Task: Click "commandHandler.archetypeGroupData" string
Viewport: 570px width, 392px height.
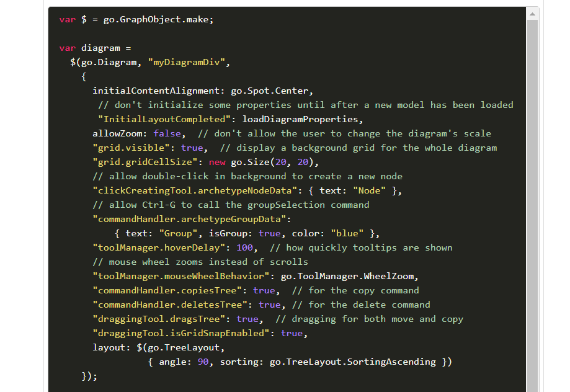Action: (189, 219)
